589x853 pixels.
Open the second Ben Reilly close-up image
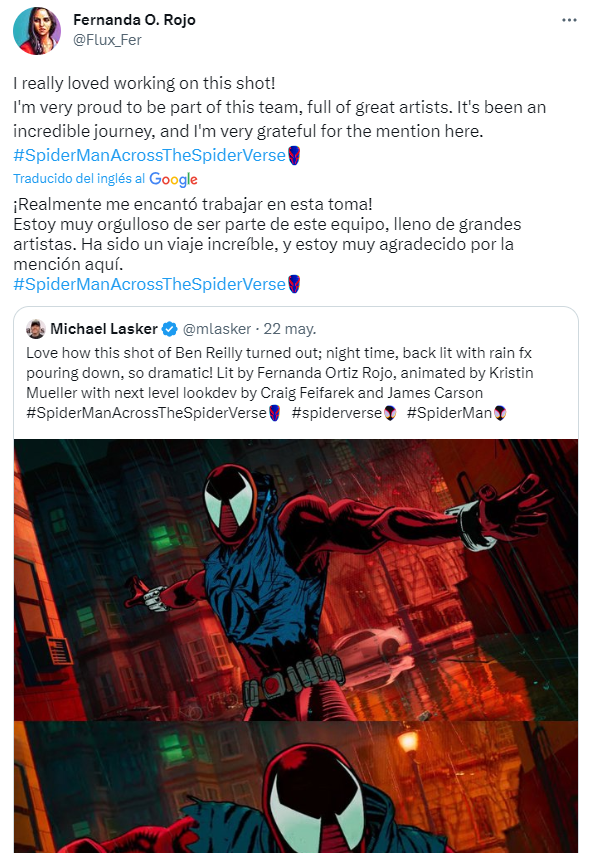pos(296,787)
